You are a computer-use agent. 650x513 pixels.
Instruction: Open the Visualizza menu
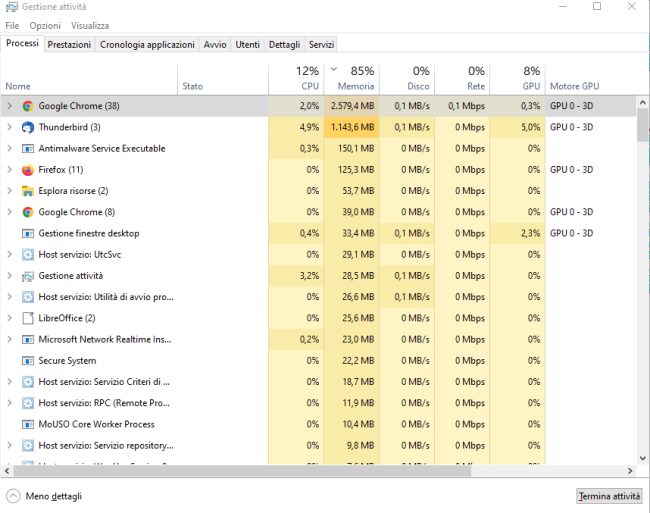pyautogui.click(x=90, y=26)
